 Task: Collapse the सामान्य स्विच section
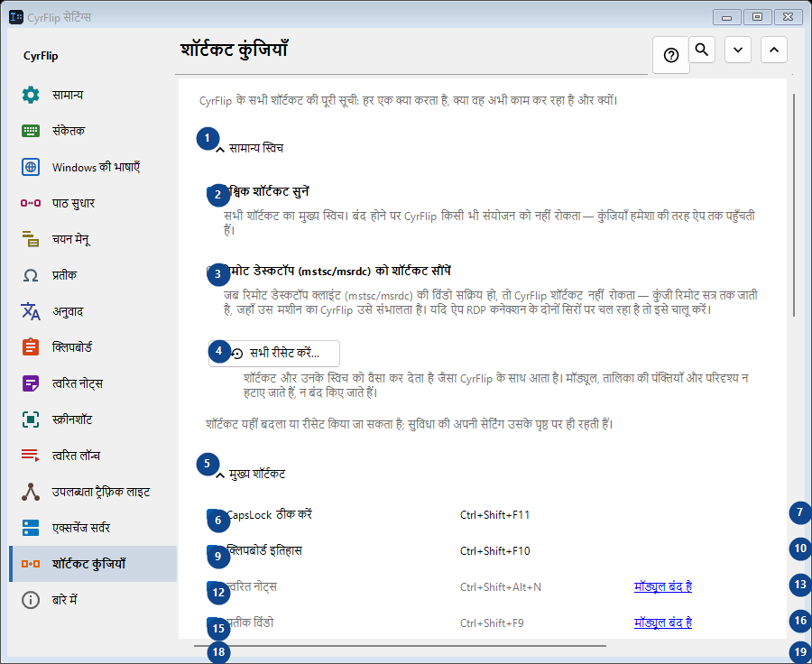click(220, 149)
